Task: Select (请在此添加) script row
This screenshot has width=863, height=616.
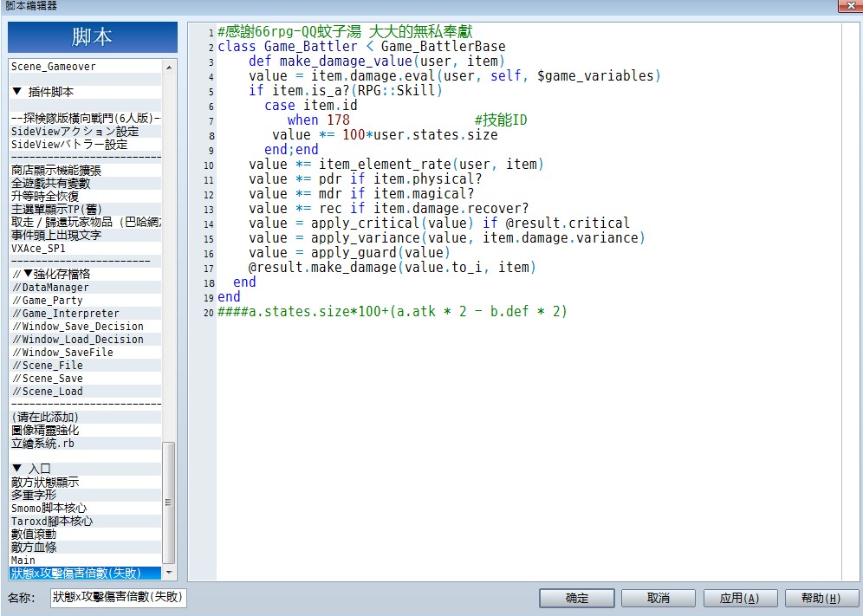Action: pos(85,418)
